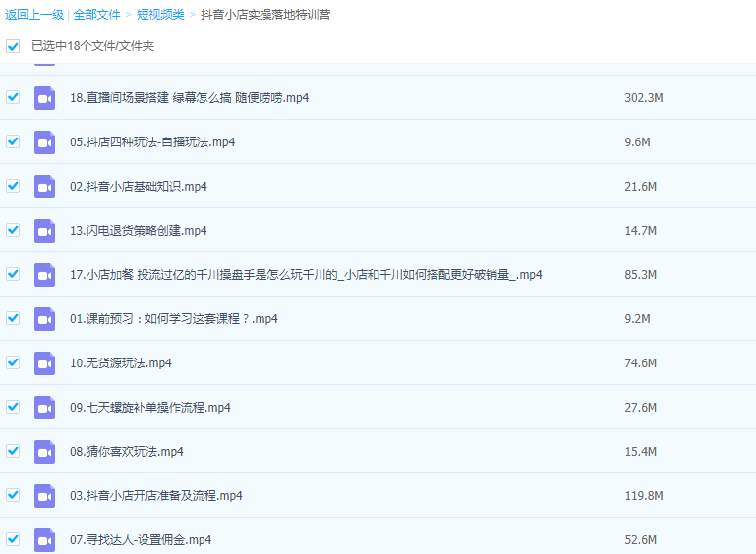The width and height of the screenshot is (756, 554).
Task: Click video icon of 10.无货源玩法.mp4
Action: click(44, 363)
